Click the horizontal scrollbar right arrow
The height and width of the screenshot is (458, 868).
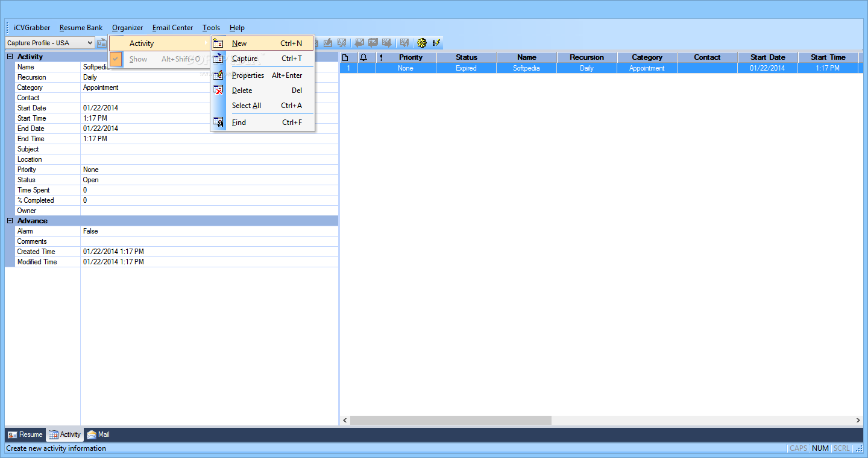[858, 420]
